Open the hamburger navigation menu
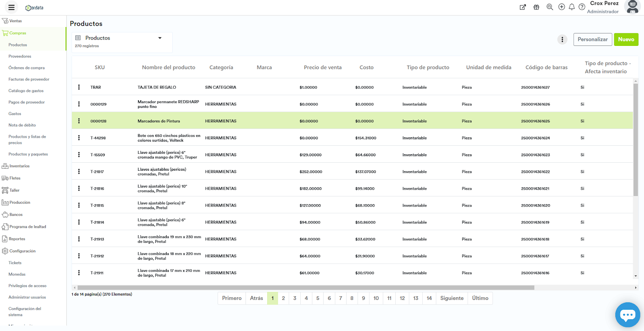This screenshot has height=331, width=644. [11, 8]
